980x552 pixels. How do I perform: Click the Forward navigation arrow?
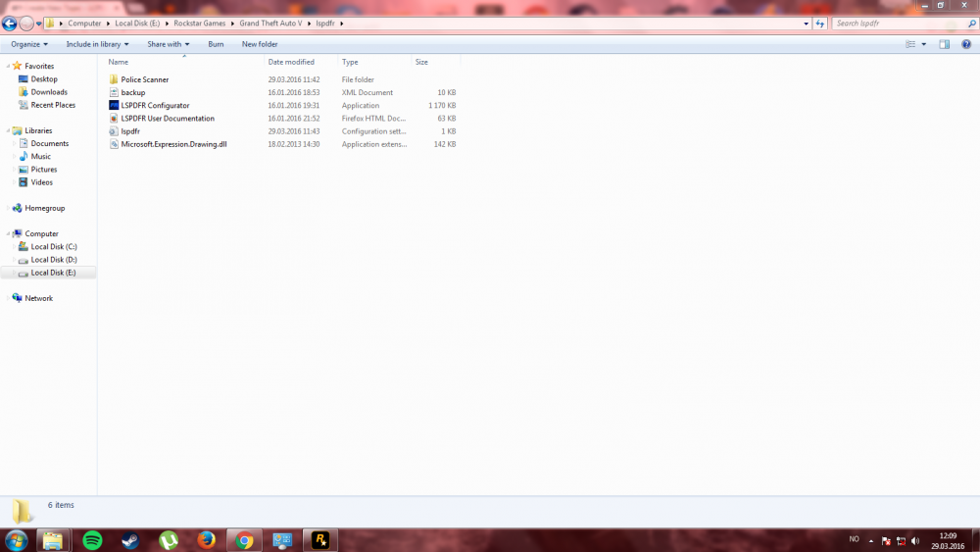click(x=26, y=24)
